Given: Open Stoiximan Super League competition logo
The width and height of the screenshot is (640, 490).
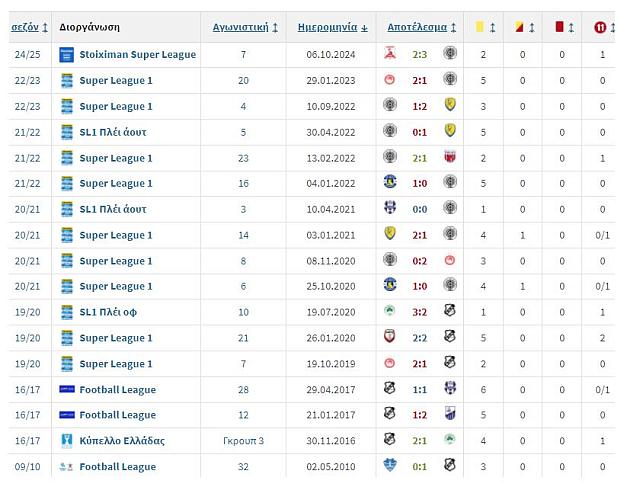Looking at the screenshot, I should [67, 55].
